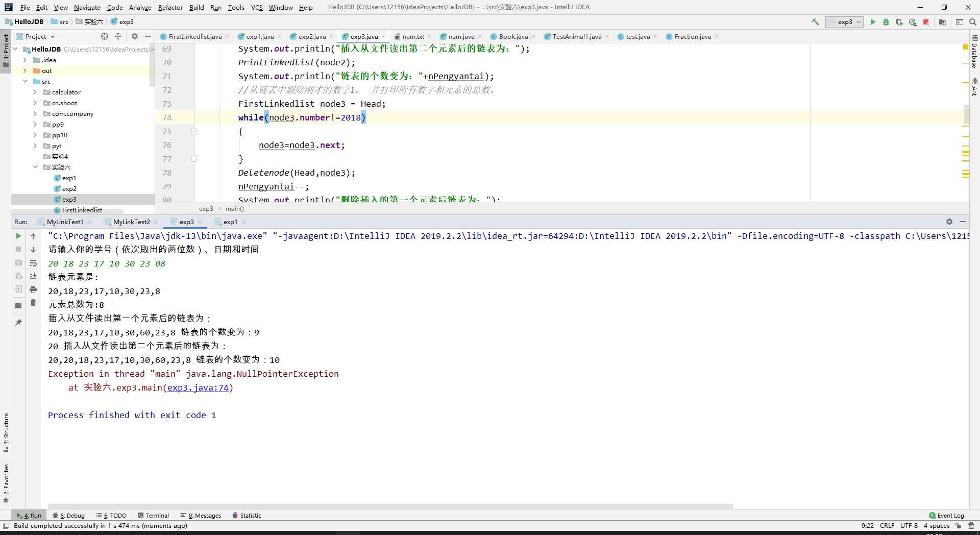This screenshot has height=535, width=980.
Task: Rerun exp3 in the Run panel
Action: click(x=18, y=236)
